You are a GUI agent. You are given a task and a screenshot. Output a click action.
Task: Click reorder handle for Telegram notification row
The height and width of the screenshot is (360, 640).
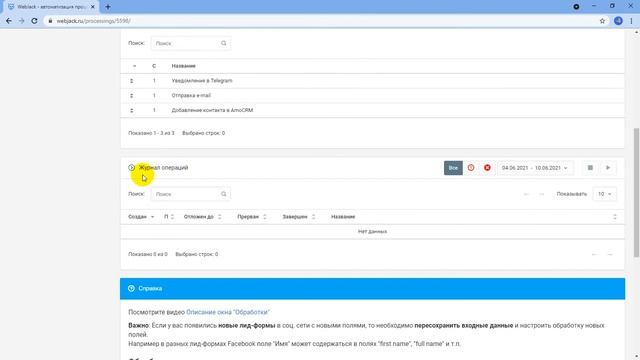pos(131,81)
